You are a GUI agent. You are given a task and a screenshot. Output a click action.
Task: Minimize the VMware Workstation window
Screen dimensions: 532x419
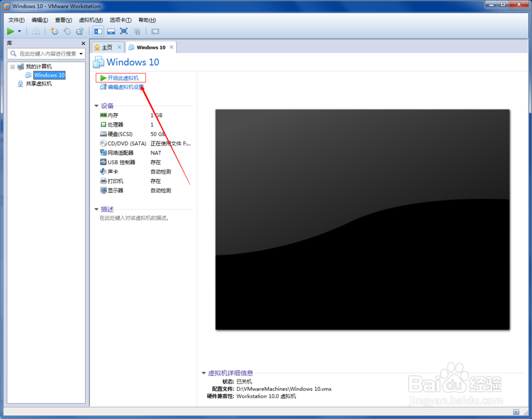(491, 4)
